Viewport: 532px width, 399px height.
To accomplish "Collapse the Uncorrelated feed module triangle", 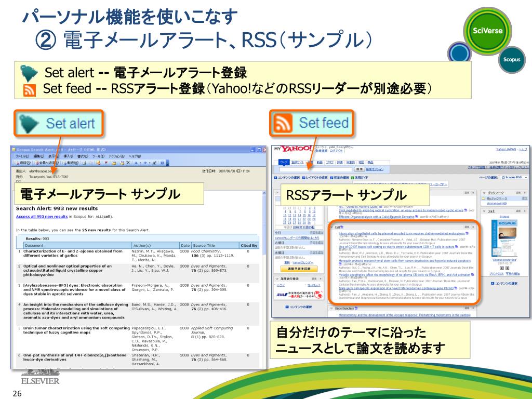I will point(332,309).
